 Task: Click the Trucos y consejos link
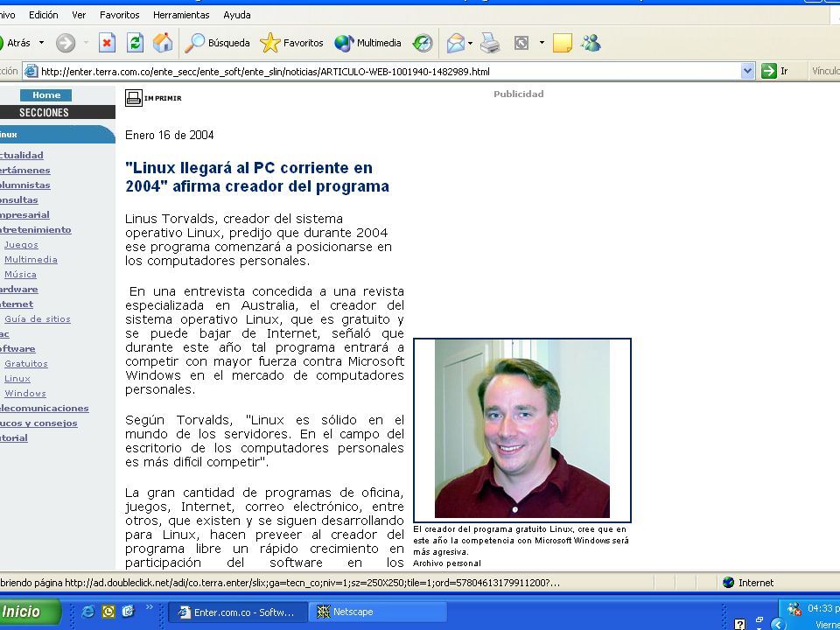point(38,423)
